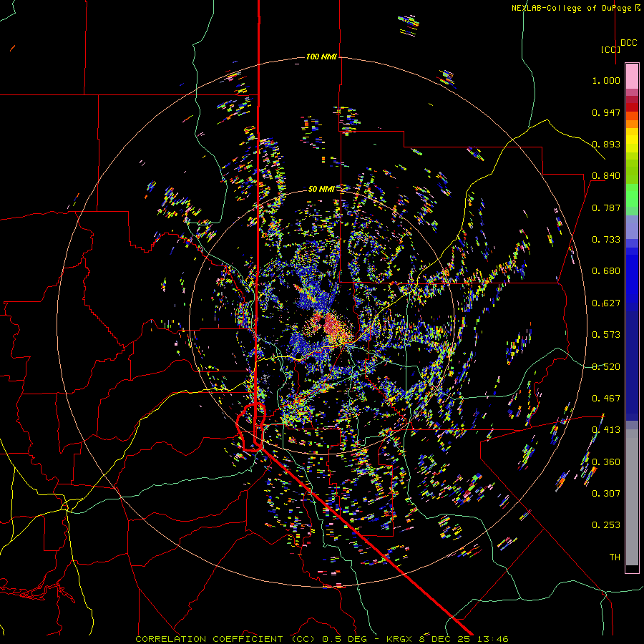Viewport: 644px width, 644px height.
Task: Select the 0.680 legend value
Action: 606,271
